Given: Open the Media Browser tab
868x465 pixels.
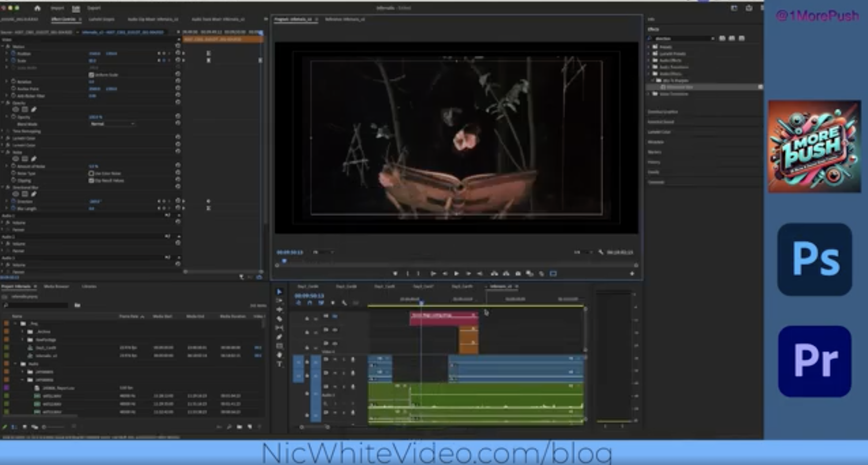Looking at the screenshot, I should coord(56,286).
